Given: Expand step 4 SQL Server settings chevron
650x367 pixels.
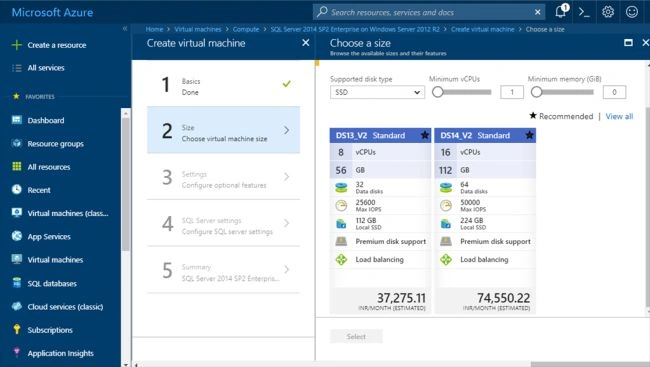Looking at the screenshot, I should pos(286,223).
